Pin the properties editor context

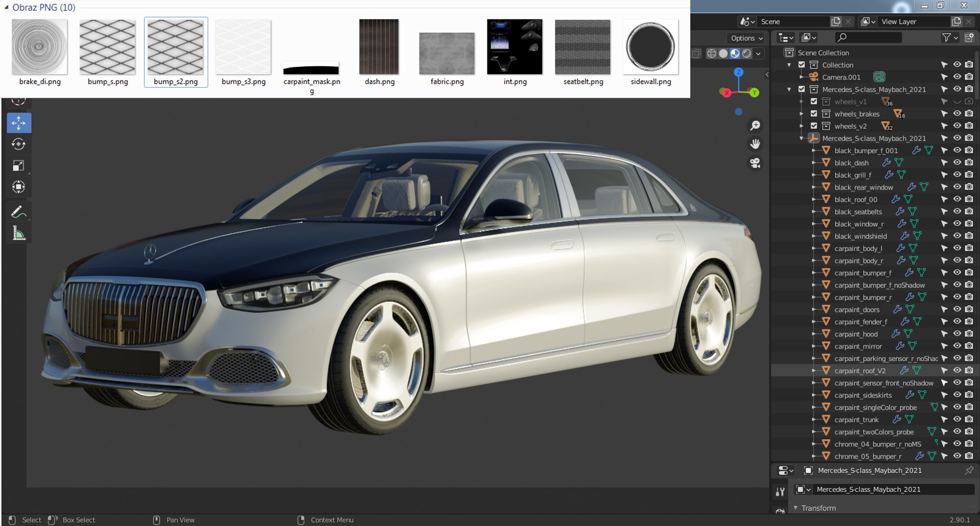[x=969, y=470]
